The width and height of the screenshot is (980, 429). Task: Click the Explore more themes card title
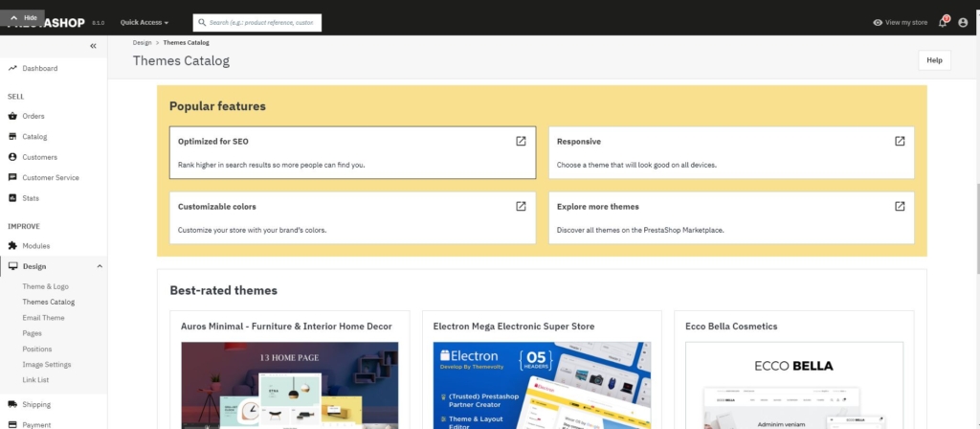pos(597,207)
